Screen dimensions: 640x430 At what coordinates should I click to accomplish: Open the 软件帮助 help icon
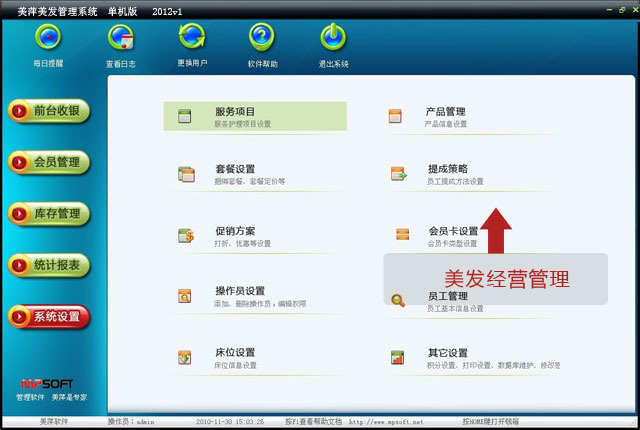coord(262,38)
